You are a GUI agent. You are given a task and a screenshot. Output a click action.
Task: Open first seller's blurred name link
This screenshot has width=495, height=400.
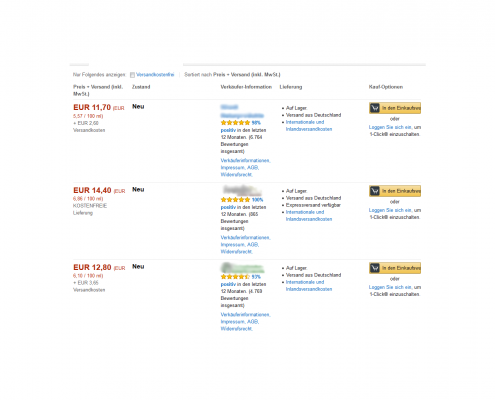coord(242,111)
